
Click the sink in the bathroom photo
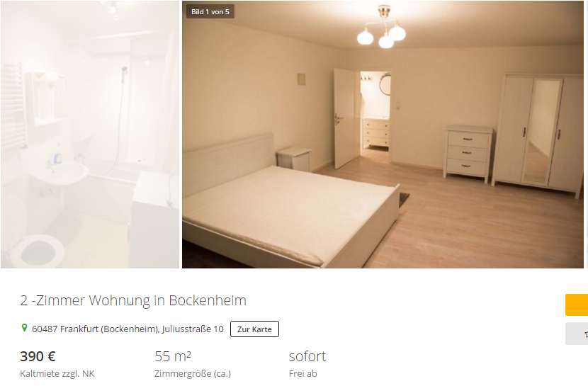click(x=60, y=173)
